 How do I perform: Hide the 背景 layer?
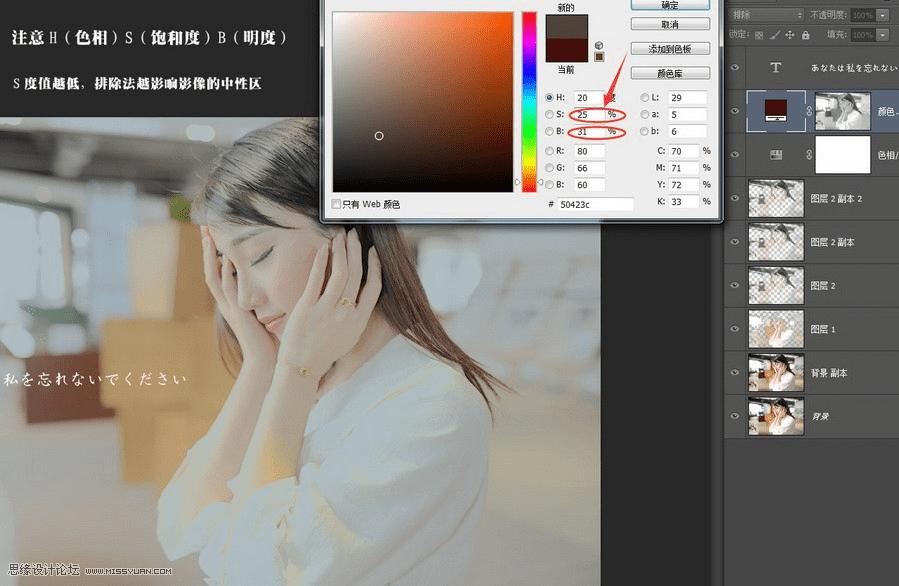pos(735,417)
